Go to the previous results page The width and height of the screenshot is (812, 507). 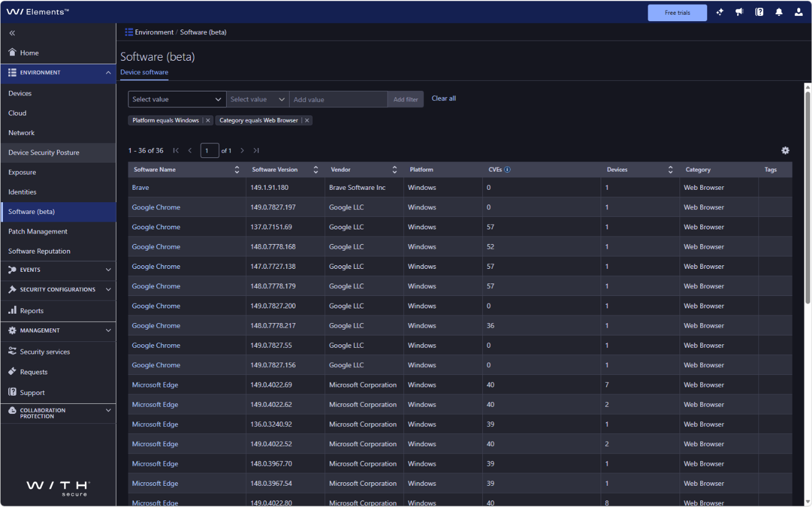(190, 151)
